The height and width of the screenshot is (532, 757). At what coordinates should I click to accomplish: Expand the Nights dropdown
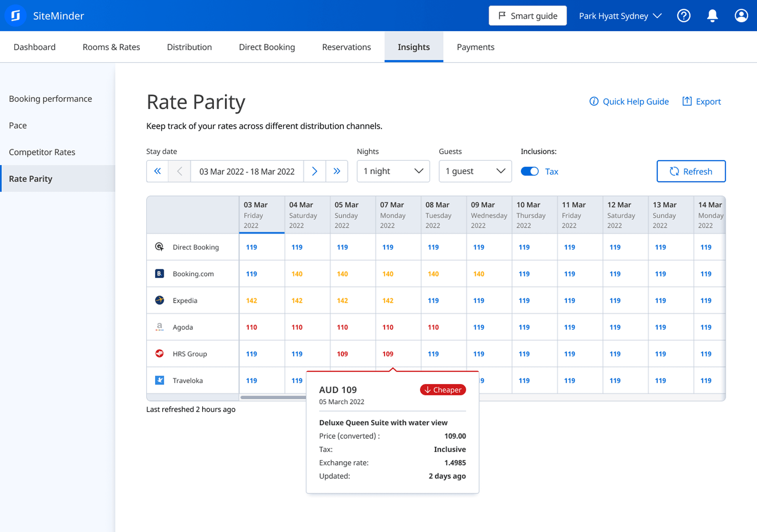tap(393, 171)
